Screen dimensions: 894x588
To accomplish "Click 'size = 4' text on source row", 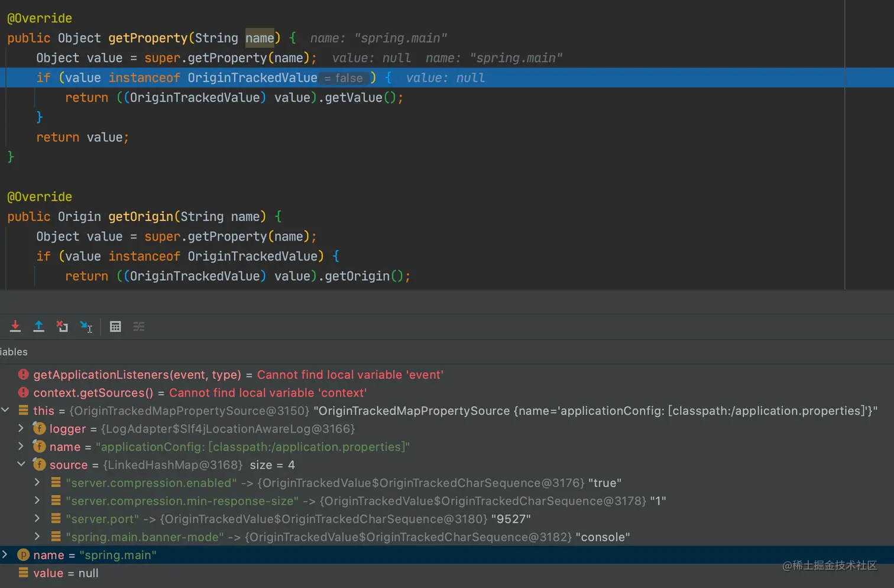I will coord(272,464).
